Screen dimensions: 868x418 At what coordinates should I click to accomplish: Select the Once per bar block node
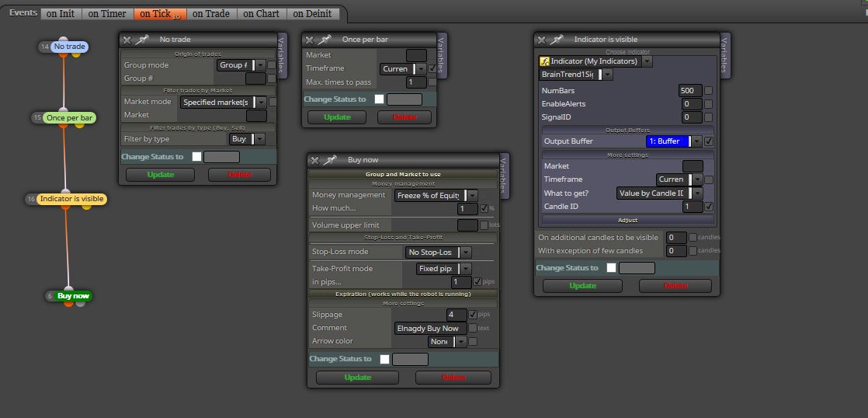tap(69, 118)
